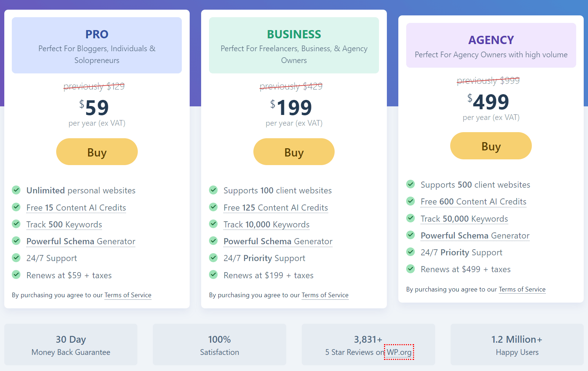Open the WP.org reviews link

point(399,352)
